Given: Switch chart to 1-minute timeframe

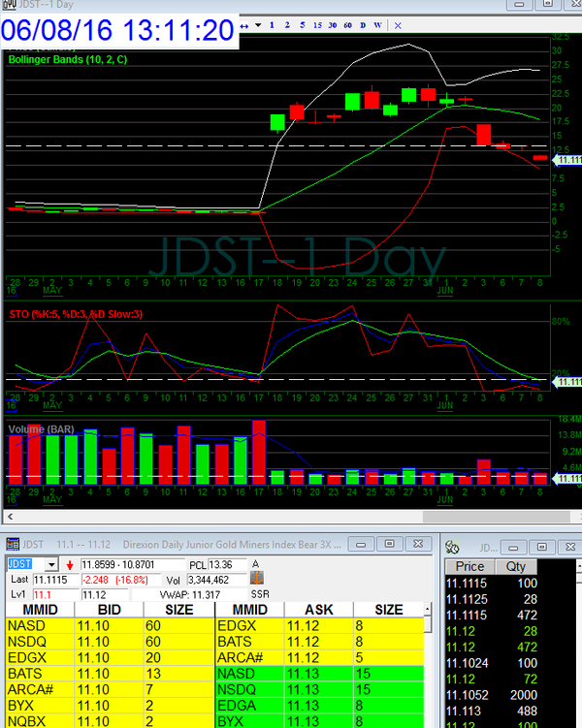Looking at the screenshot, I should coord(274,25).
